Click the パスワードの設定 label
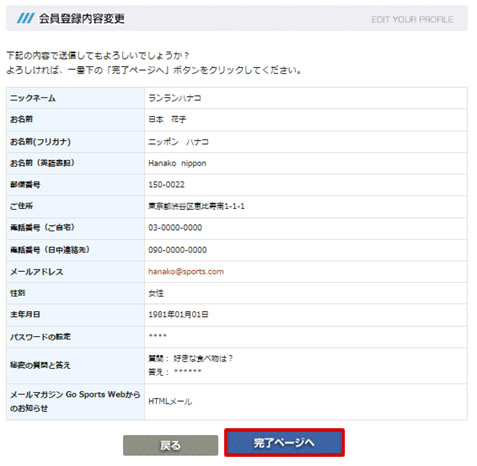 [x=40, y=337]
